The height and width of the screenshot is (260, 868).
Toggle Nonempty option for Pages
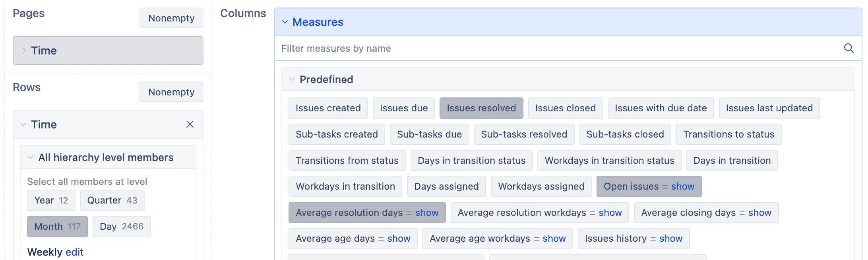coord(171,18)
